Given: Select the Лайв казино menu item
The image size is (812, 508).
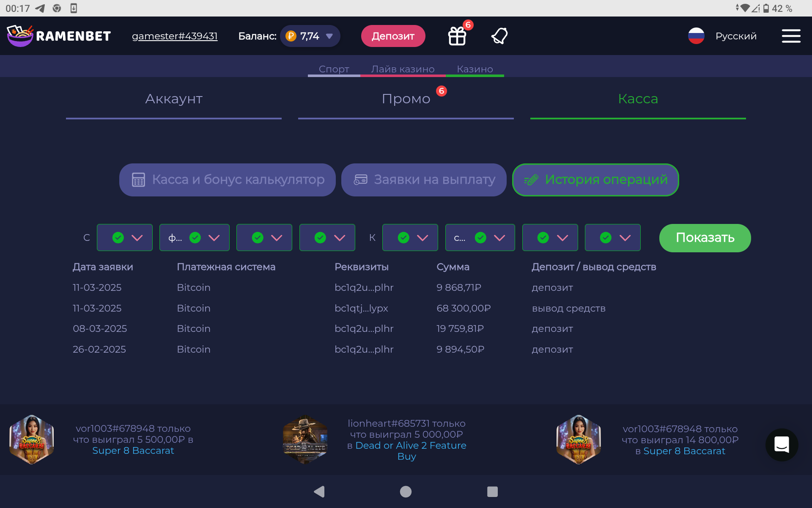Looking at the screenshot, I should 403,69.
